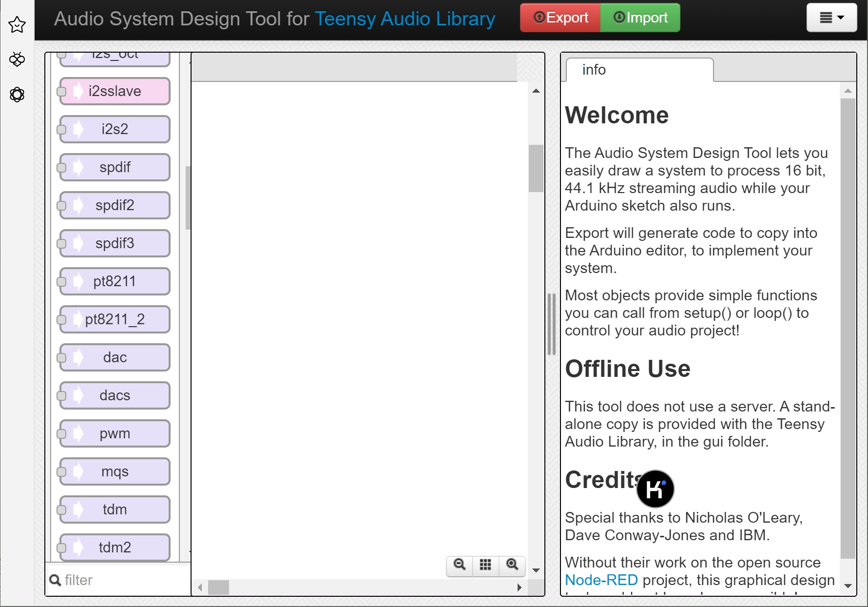Click the atom-shaped icon in left sidebar
Image resolution: width=868 pixels, height=607 pixels.
tap(17, 95)
